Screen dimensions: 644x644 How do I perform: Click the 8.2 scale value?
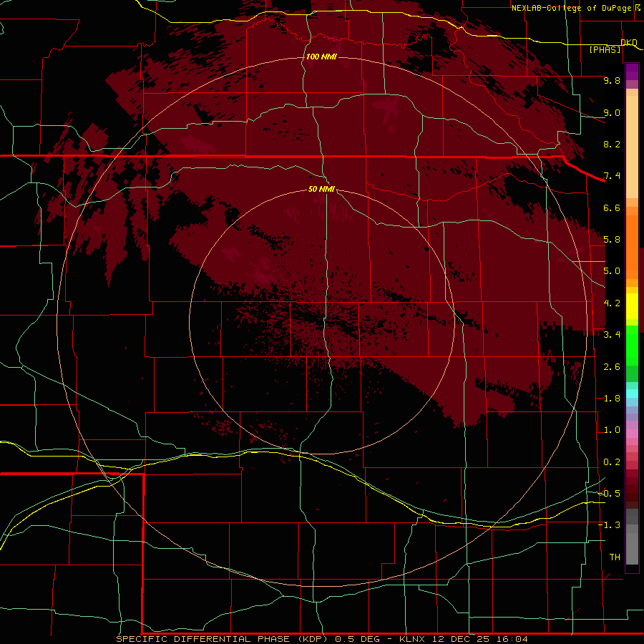(x=612, y=144)
